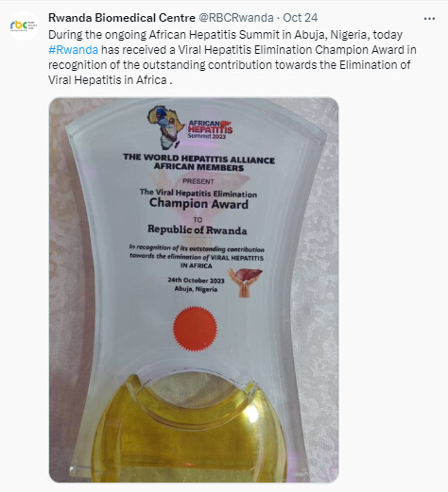Click the Africa map emblem in photo
Screen dimensions: 448x492
(x=165, y=127)
